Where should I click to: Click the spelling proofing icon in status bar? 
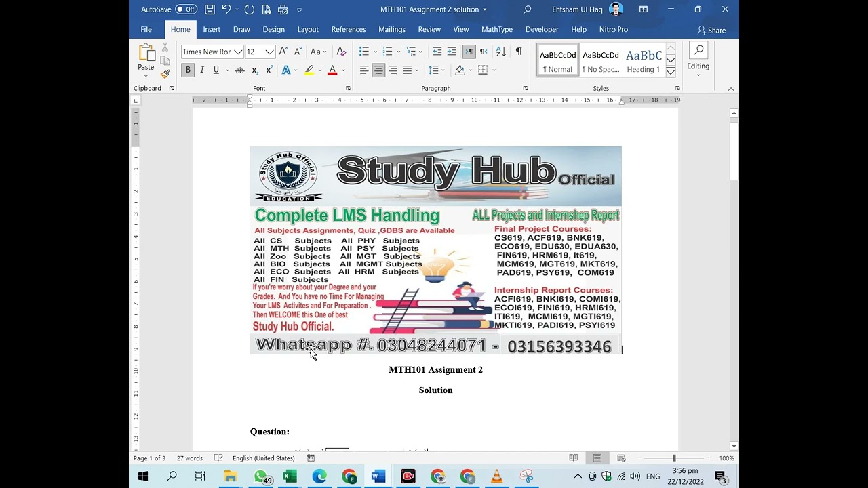218,458
